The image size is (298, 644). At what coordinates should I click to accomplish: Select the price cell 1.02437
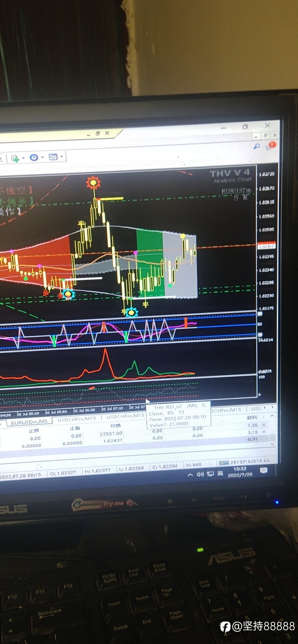[113, 441]
